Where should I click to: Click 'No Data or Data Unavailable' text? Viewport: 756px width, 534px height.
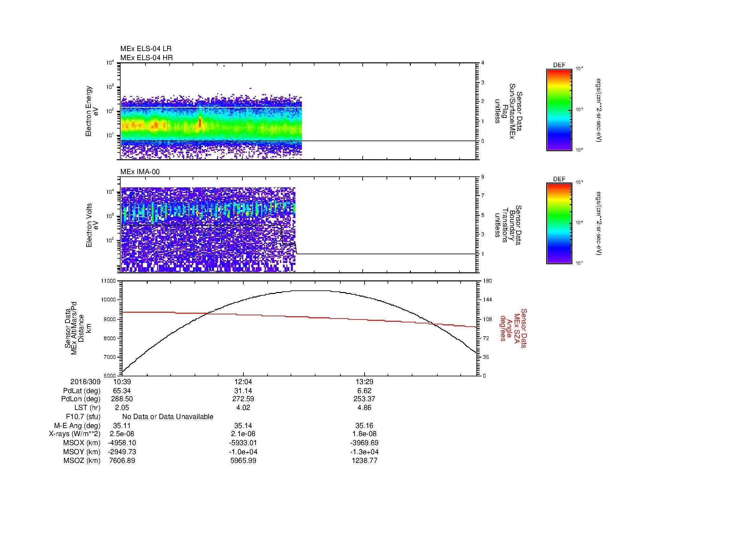coord(168,417)
